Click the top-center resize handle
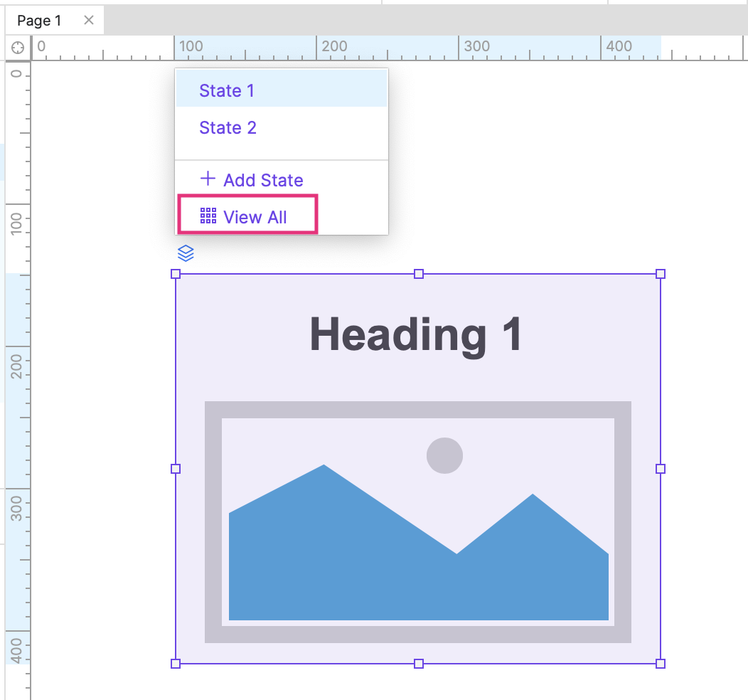Image resolution: width=748 pixels, height=700 pixels. (x=419, y=274)
